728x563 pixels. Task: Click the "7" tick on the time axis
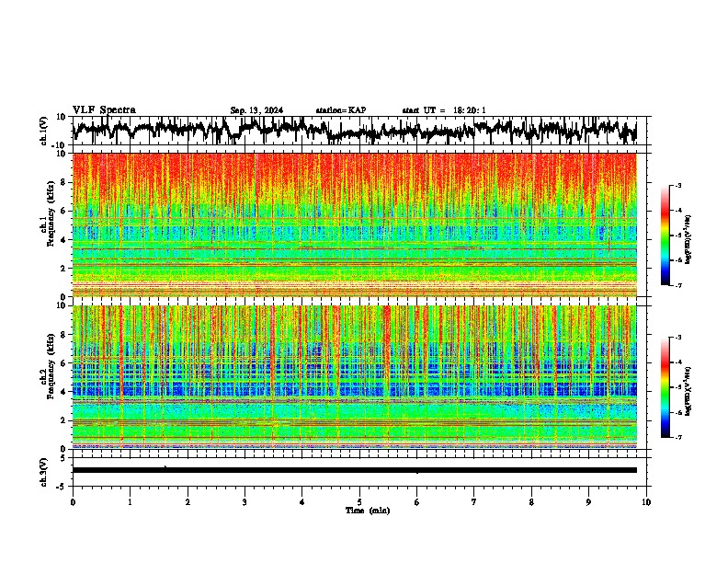(x=474, y=502)
